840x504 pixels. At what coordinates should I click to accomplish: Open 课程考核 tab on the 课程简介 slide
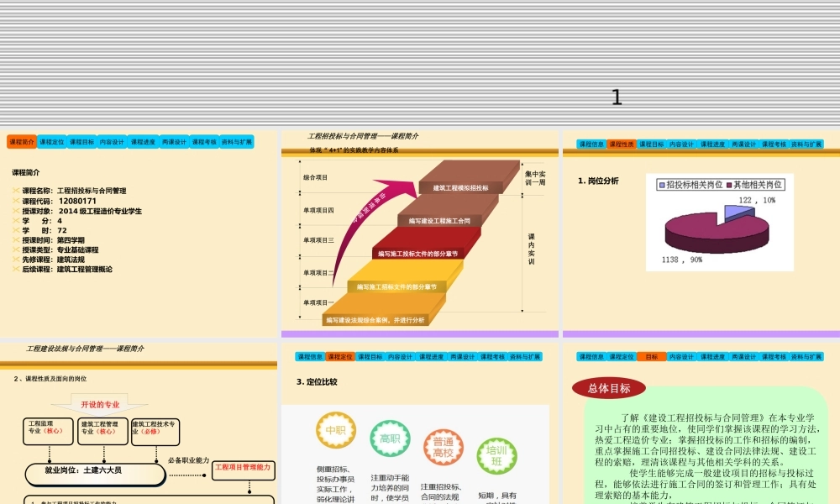coord(204,142)
